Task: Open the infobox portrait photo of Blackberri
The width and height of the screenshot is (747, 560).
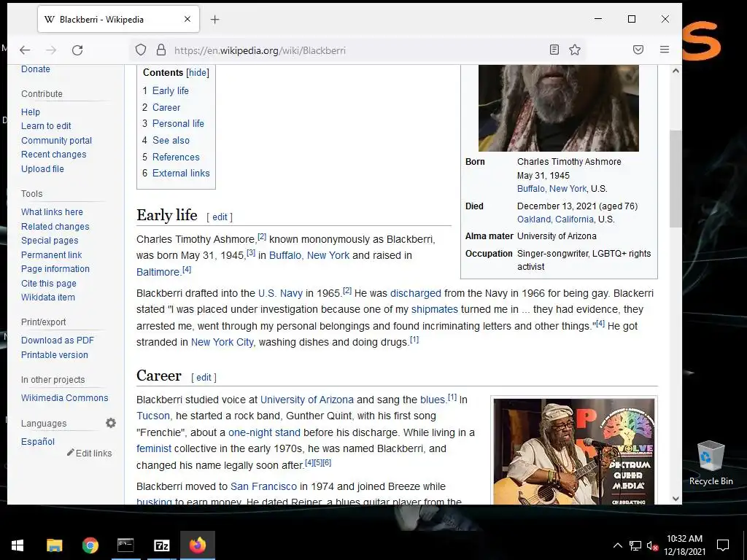Action: point(558,108)
